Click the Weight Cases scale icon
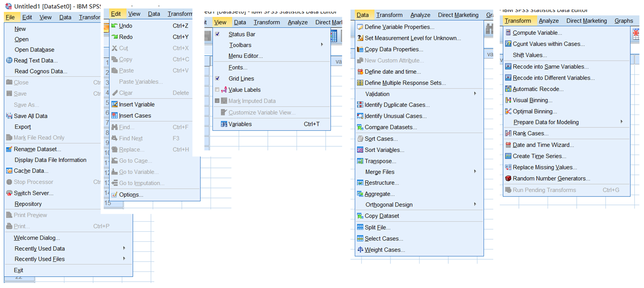This screenshot has height=288, width=644. tap(360, 250)
